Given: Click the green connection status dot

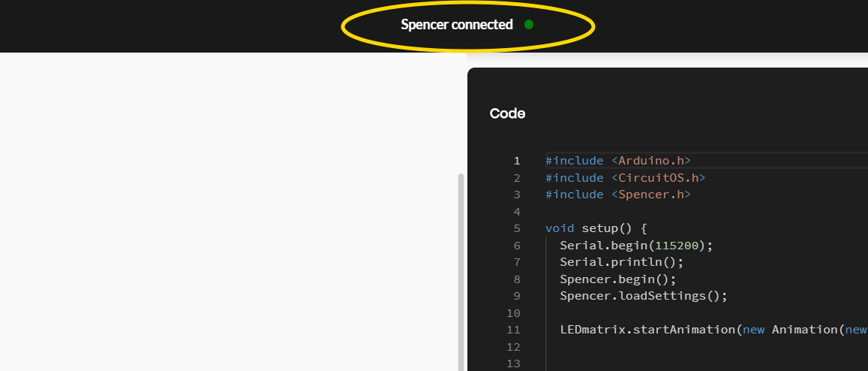Looking at the screenshot, I should tap(529, 24).
